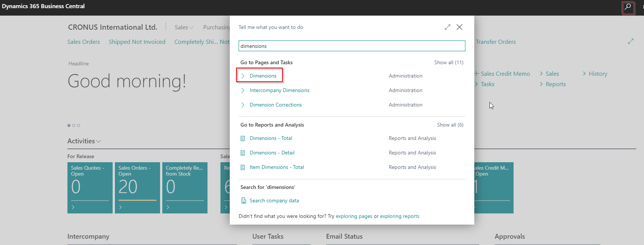This screenshot has width=644, height=245.
Task: Open the search magnifier icon
Action: click(x=628, y=7)
